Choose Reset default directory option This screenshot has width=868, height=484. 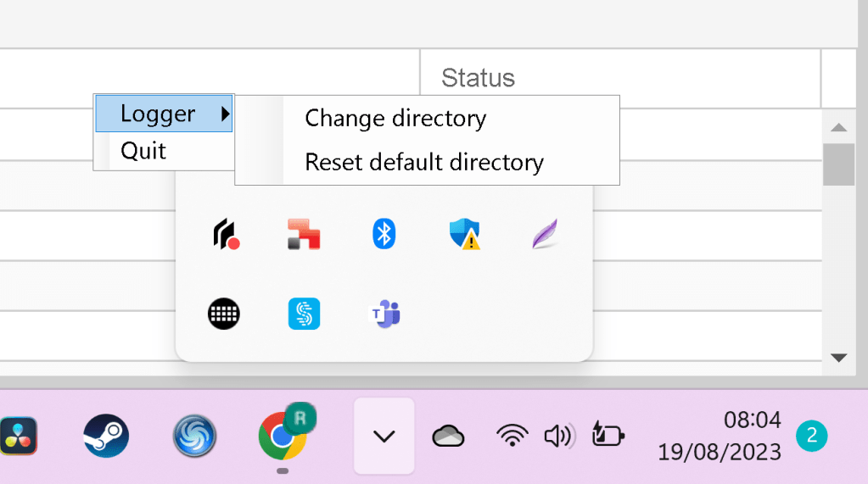point(424,162)
